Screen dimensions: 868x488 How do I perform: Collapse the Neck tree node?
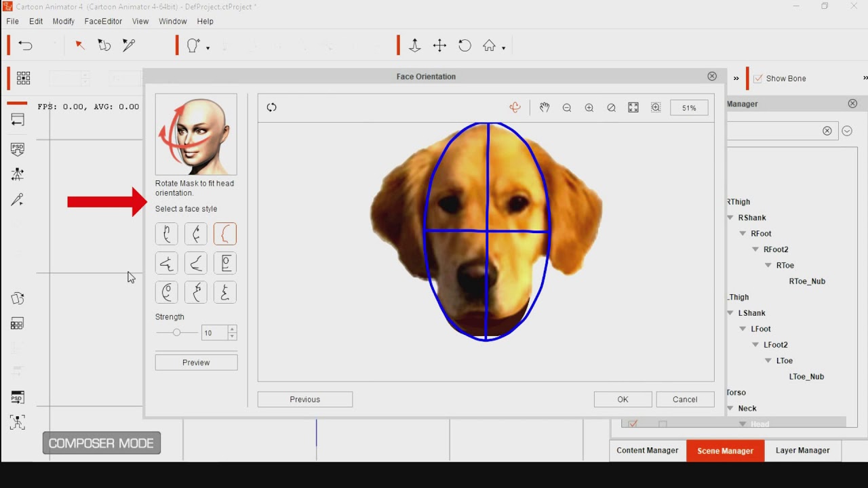coord(730,408)
